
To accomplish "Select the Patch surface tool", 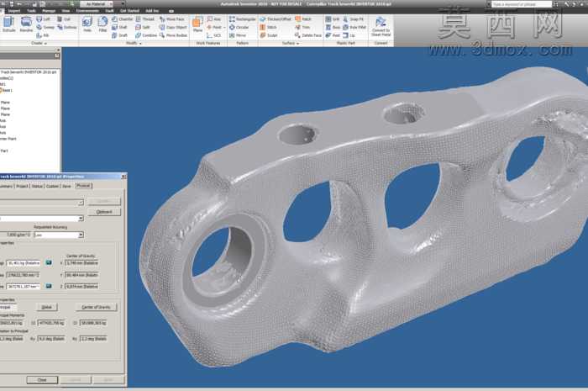I will [303, 19].
